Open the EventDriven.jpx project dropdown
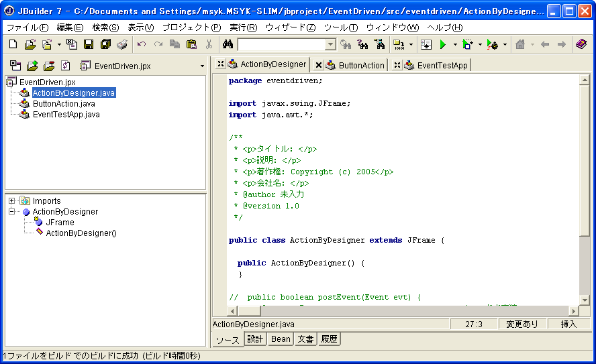Image resolution: width=596 pixels, height=364 pixels. [202, 66]
